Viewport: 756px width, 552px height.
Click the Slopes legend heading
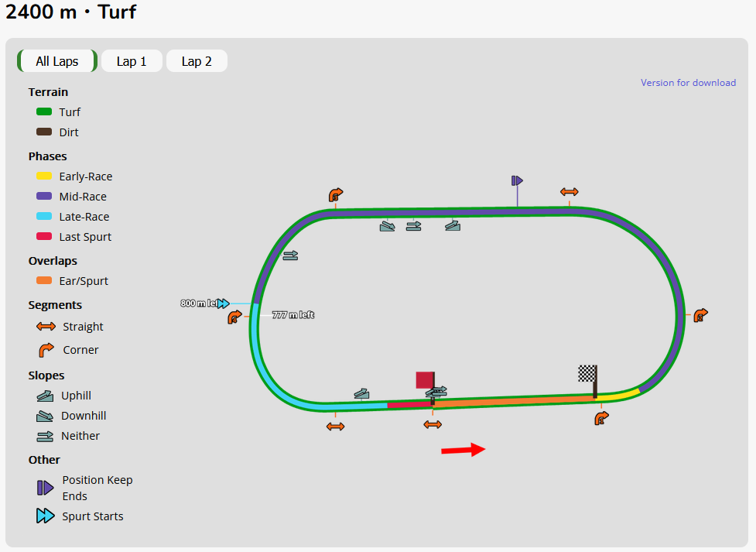(x=46, y=375)
